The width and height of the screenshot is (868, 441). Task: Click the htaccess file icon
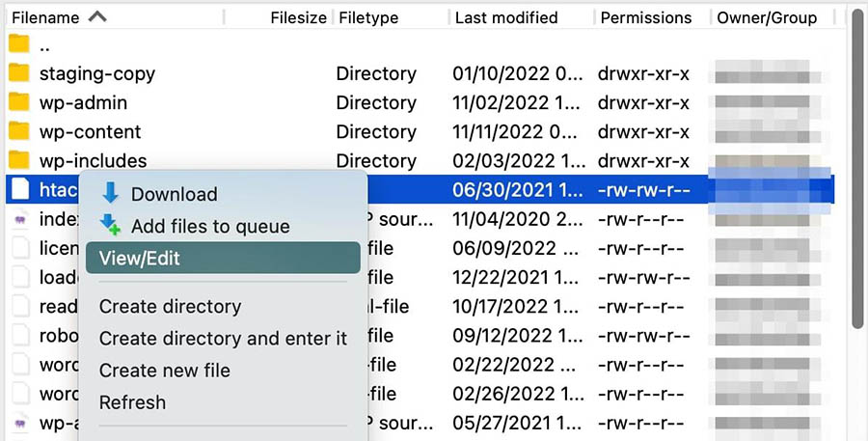(18, 190)
